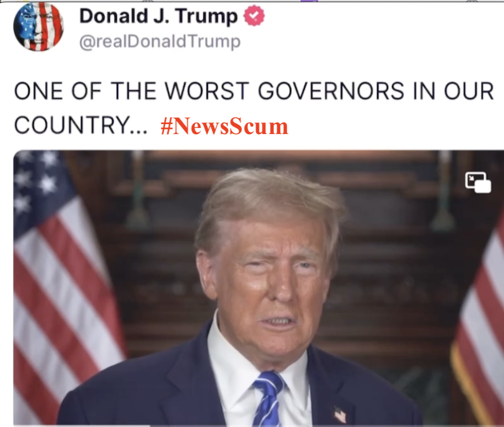Viewport: 504px width, 427px height.
Task: Click the red verified checkmark badge
Action: pos(254,16)
